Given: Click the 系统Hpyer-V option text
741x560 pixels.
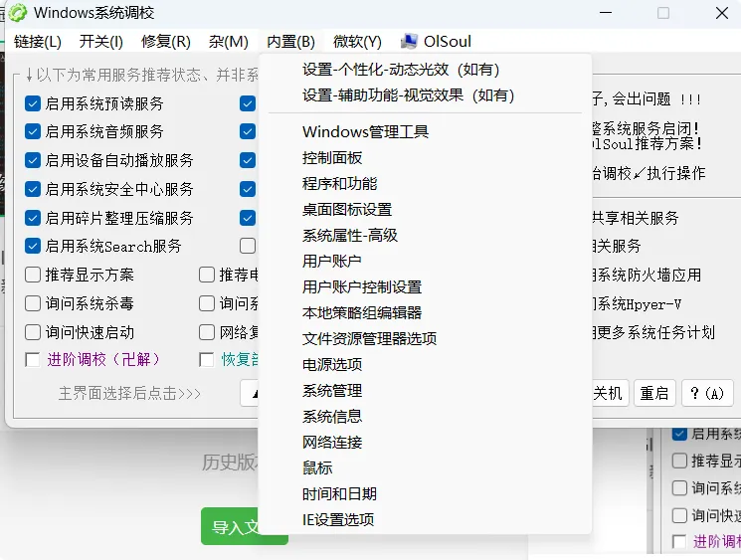Looking at the screenshot, I should click(639, 303).
